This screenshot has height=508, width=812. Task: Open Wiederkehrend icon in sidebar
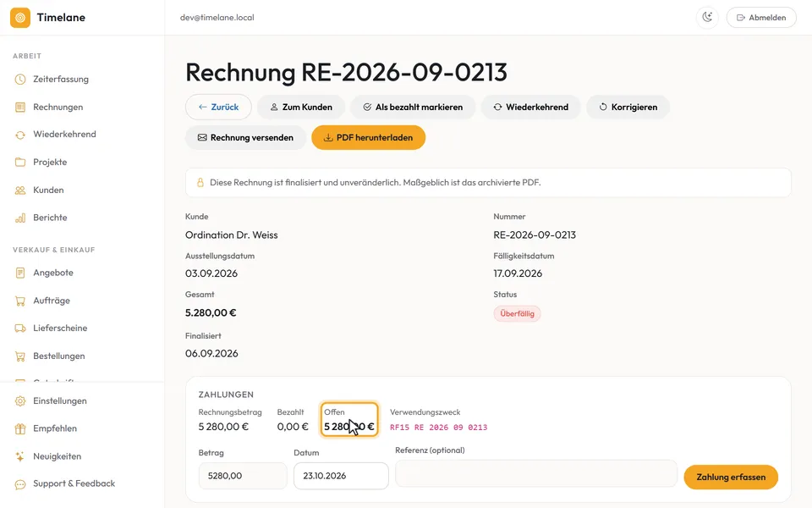(x=20, y=135)
